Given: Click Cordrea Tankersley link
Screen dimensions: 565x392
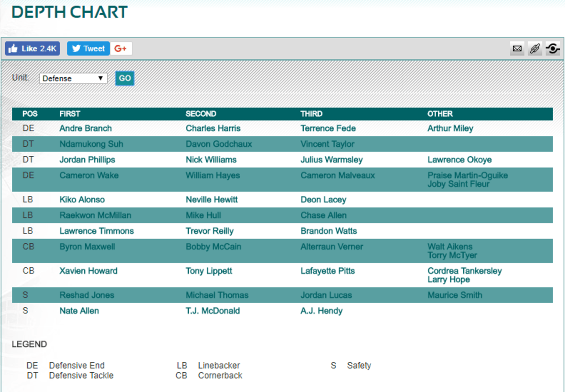Looking at the screenshot, I should (x=465, y=271).
